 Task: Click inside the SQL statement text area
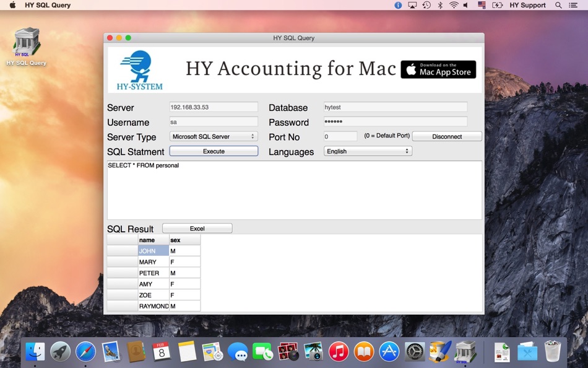tap(295, 190)
